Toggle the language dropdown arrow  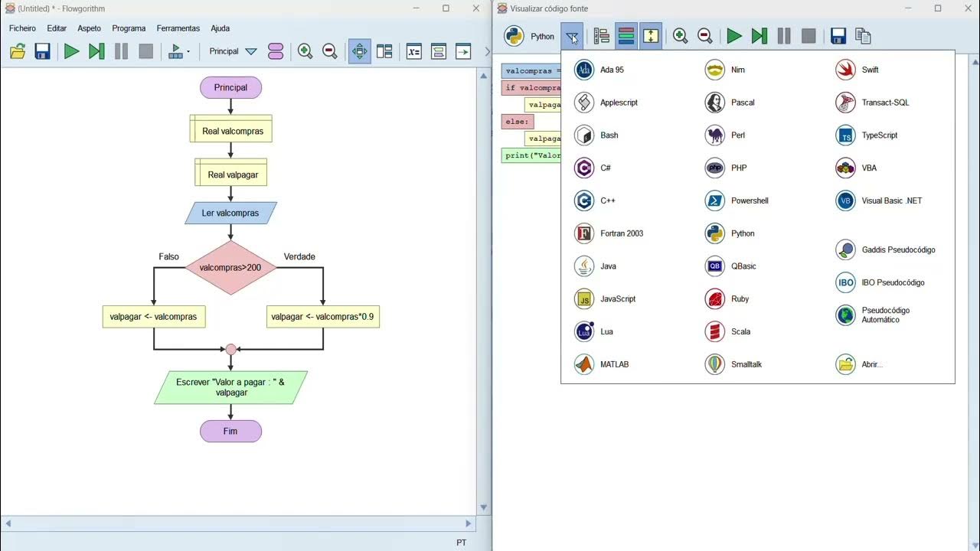click(x=572, y=36)
